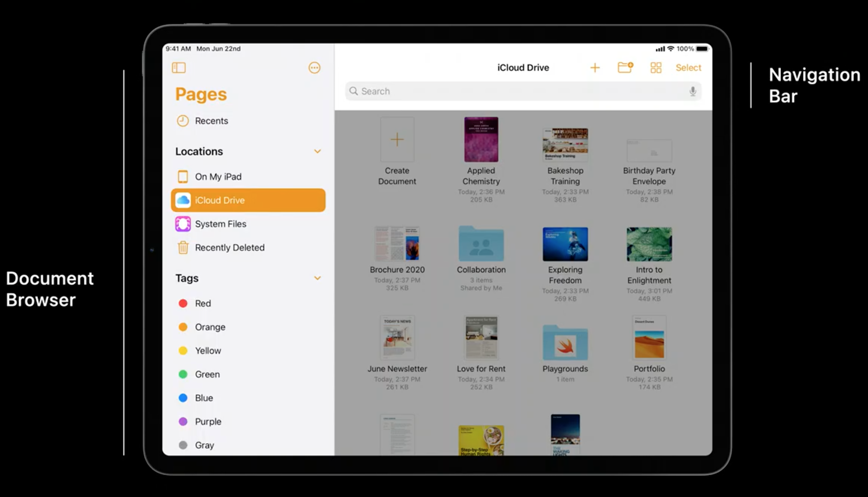Collapse the Tags section chevron
This screenshot has width=868, height=497.
[317, 278]
